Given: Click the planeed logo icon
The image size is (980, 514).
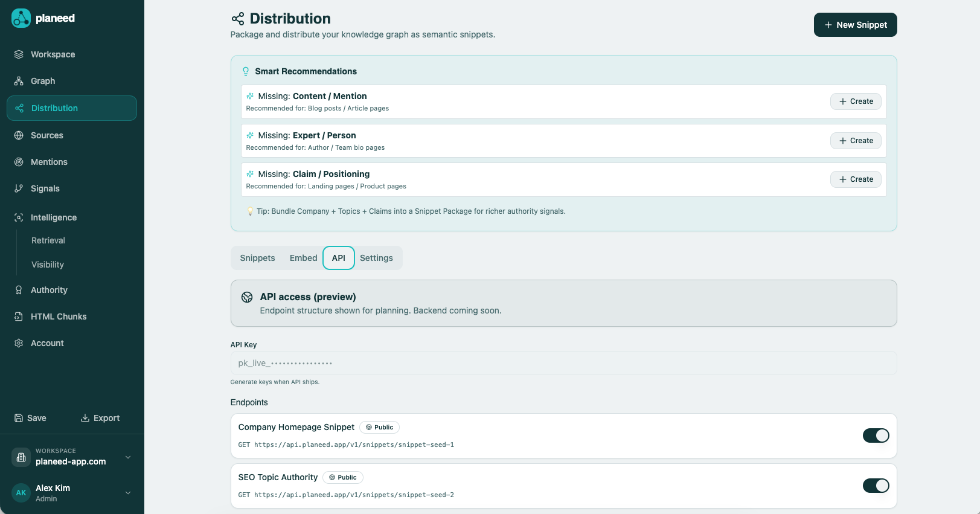Looking at the screenshot, I should pyautogui.click(x=21, y=18).
